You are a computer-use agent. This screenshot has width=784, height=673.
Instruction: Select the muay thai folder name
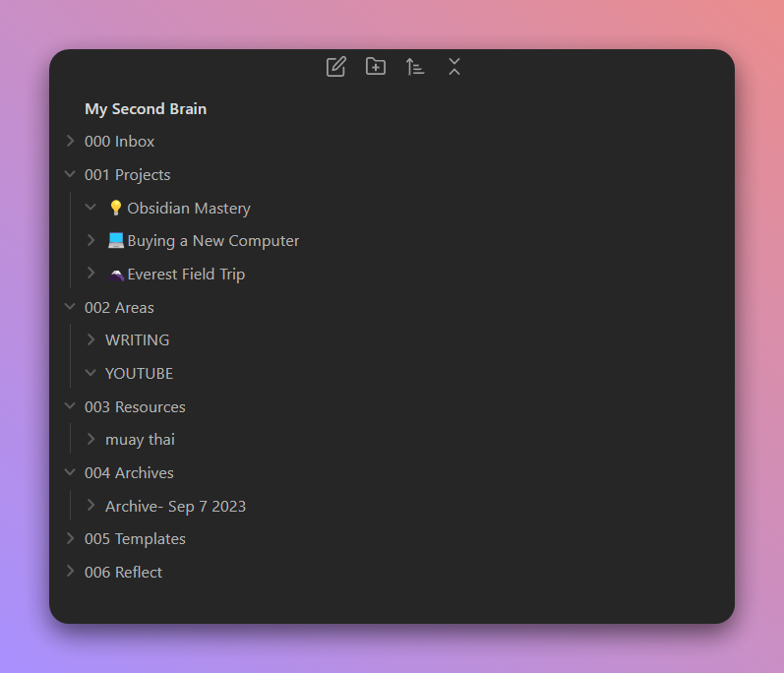(140, 440)
